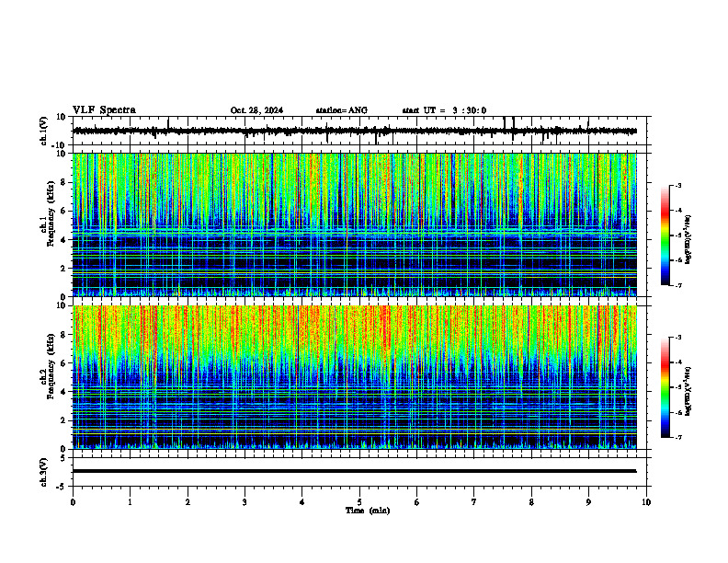Click the ch.2 color bar vertical PSD unit label
728x563 pixels.
pos(688,391)
